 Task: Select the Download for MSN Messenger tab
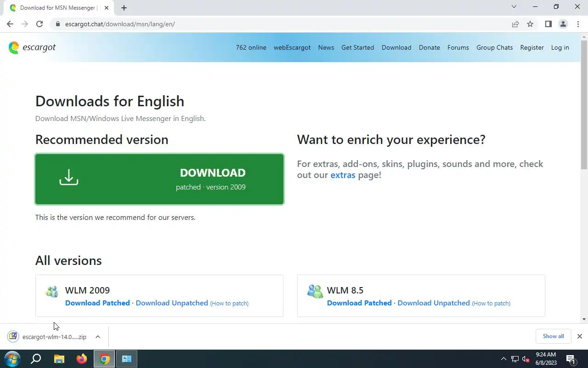click(59, 8)
